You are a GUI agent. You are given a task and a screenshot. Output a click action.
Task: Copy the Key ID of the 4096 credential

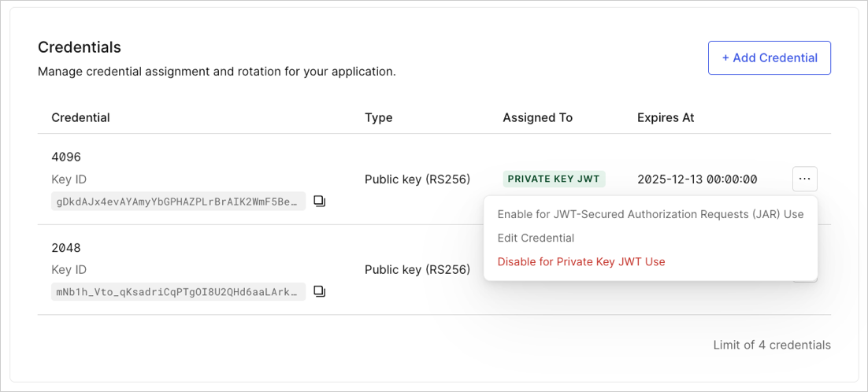click(320, 202)
